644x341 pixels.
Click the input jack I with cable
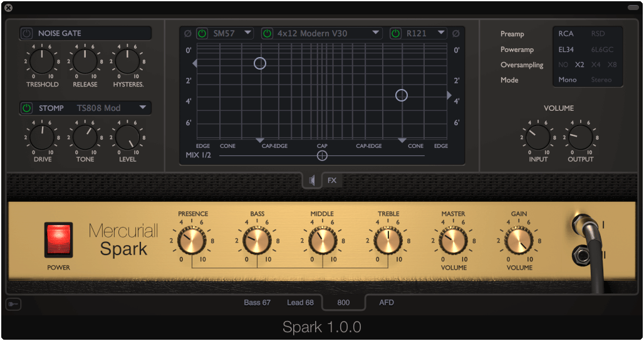pyautogui.click(x=583, y=224)
